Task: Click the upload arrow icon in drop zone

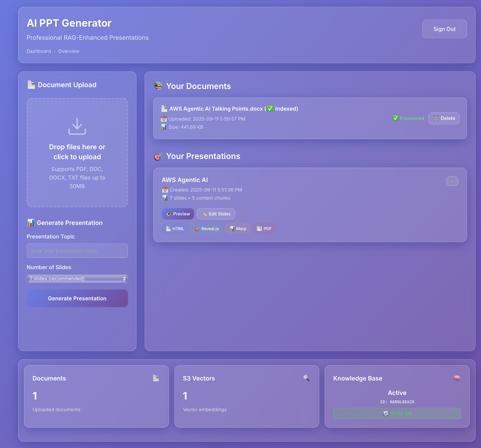Action: pos(77,126)
